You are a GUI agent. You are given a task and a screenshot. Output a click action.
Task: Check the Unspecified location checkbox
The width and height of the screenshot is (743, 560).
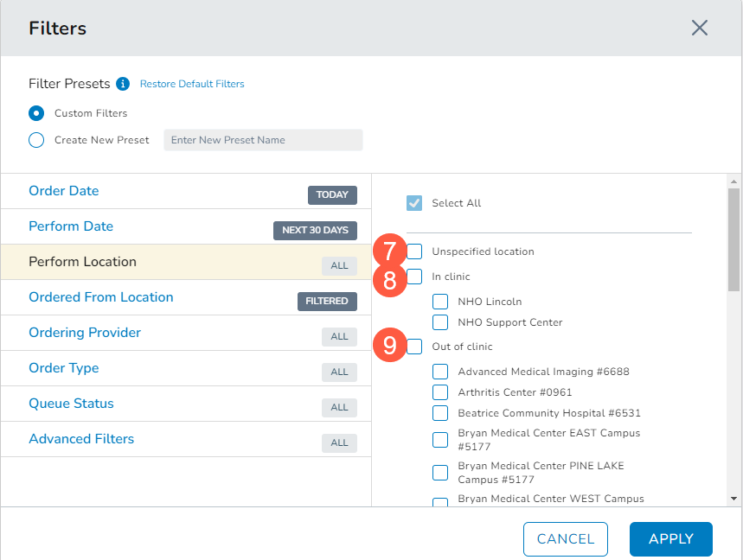[x=415, y=251]
